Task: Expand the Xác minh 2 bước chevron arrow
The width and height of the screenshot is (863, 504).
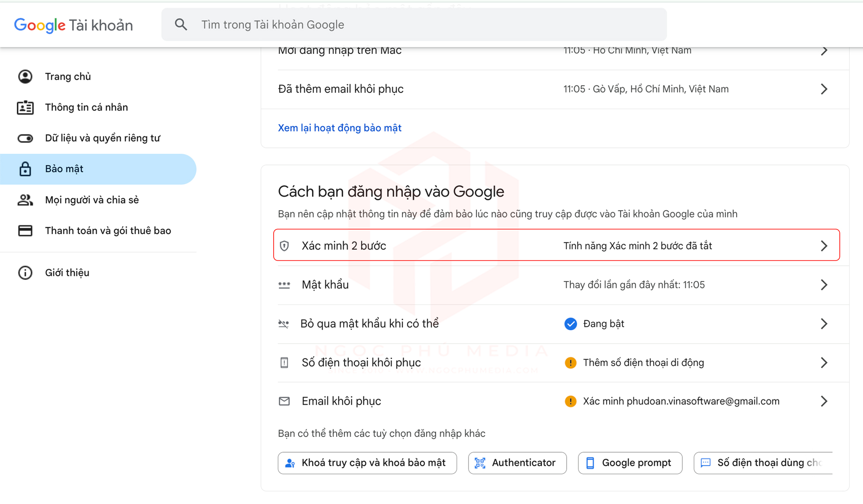Action: coord(824,246)
